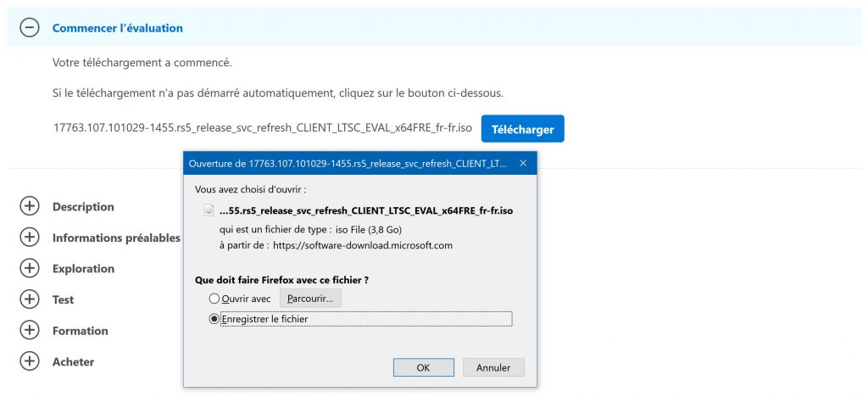This screenshot has height=397, width=868.
Task: Click the plus icon next to Formation
Action: 30,331
